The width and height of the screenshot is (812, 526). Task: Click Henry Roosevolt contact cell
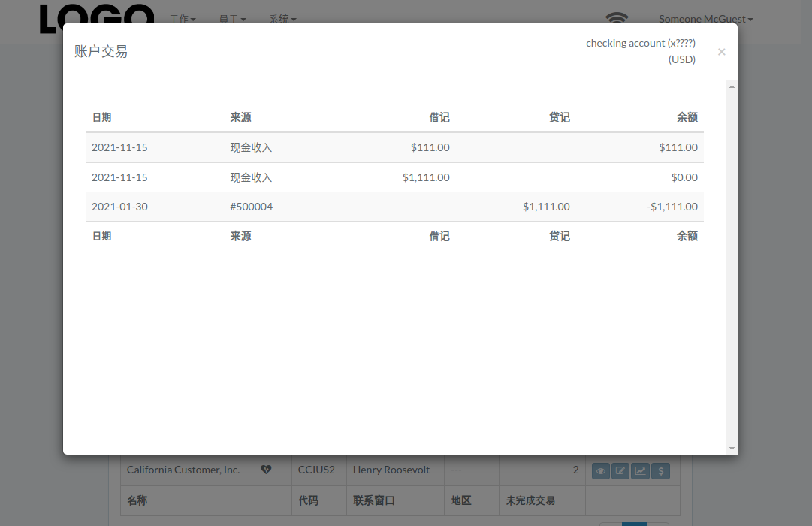click(391, 470)
